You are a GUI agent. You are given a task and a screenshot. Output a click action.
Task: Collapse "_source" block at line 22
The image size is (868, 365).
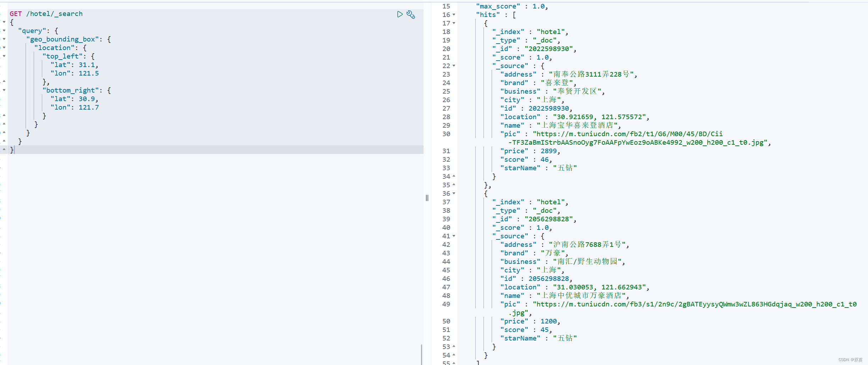454,66
